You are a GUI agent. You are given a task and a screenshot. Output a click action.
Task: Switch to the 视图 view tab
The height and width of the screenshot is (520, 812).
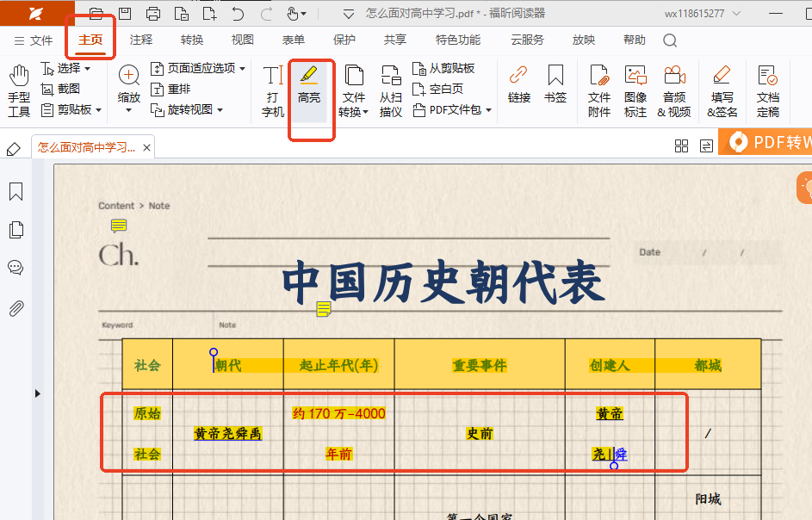pos(242,40)
